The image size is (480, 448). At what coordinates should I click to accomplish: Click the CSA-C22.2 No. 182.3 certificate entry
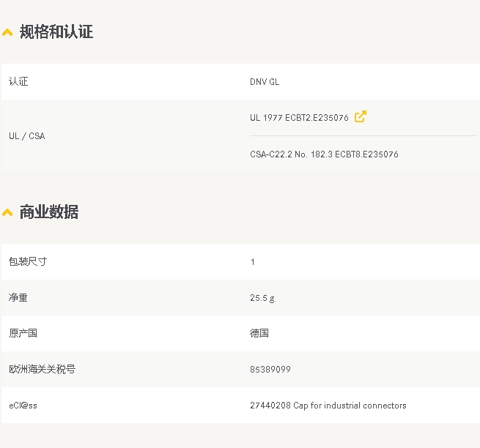tap(324, 154)
